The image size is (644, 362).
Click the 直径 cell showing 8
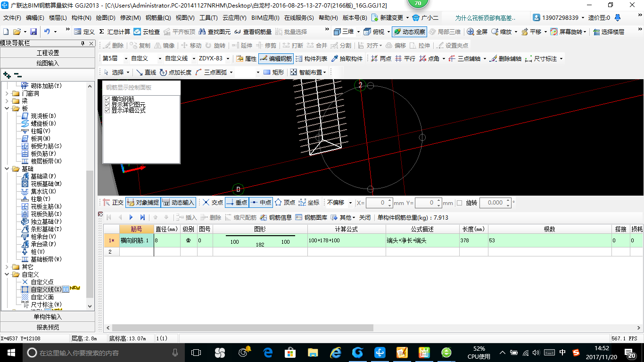tap(167, 240)
